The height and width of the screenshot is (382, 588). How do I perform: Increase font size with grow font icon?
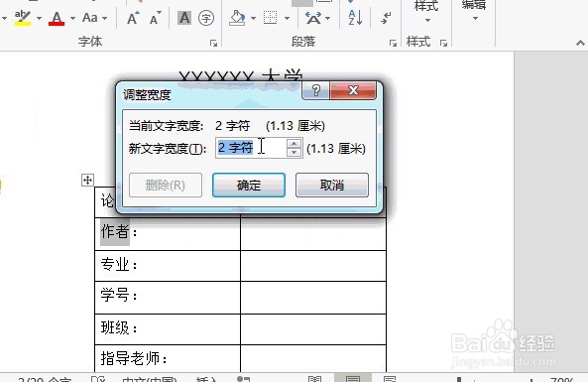pos(133,18)
